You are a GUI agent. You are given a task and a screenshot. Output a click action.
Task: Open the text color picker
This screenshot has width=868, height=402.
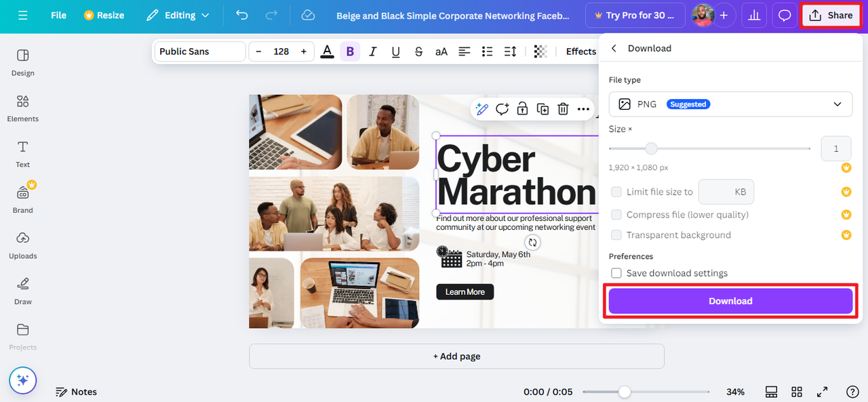[327, 52]
